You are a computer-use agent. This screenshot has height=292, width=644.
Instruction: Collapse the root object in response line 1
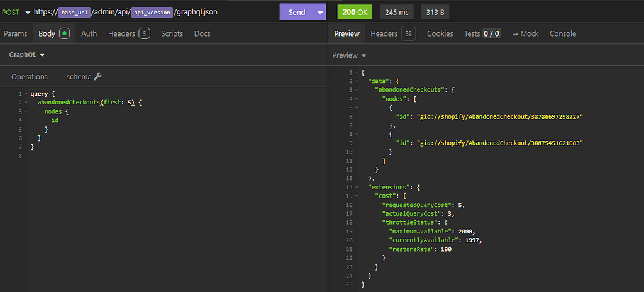(x=356, y=73)
